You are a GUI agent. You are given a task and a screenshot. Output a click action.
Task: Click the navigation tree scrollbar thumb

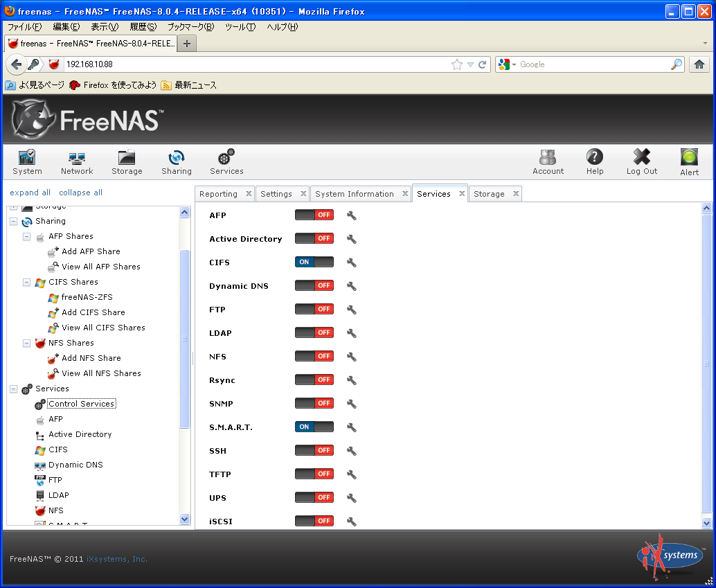[184, 339]
